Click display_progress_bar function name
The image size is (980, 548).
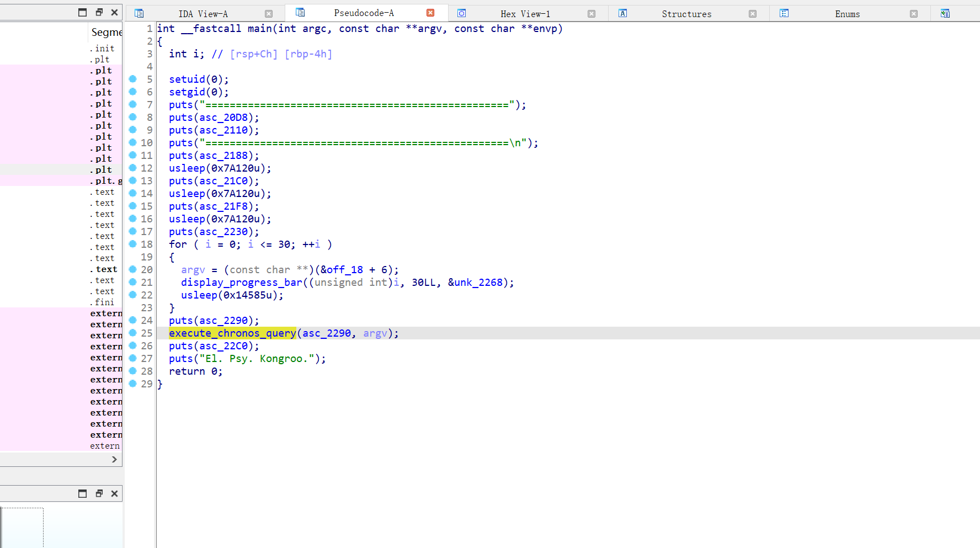pyautogui.click(x=242, y=283)
